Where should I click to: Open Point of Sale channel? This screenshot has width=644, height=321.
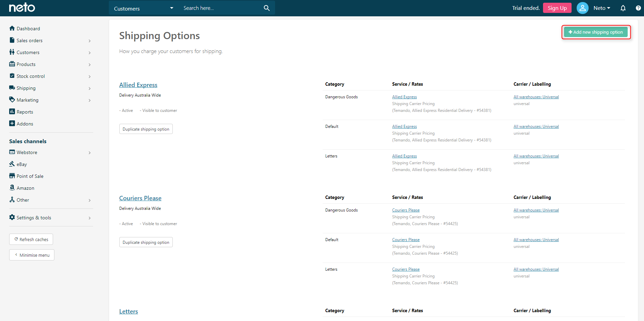(x=30, y=176)
